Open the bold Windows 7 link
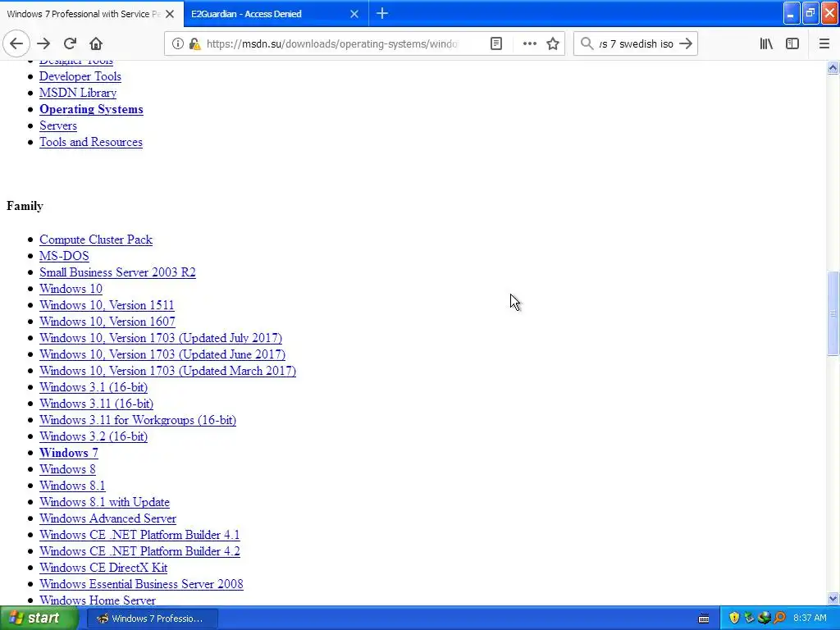Image resolution: width=840 pixels, height=630 pixels. (69, 453)
